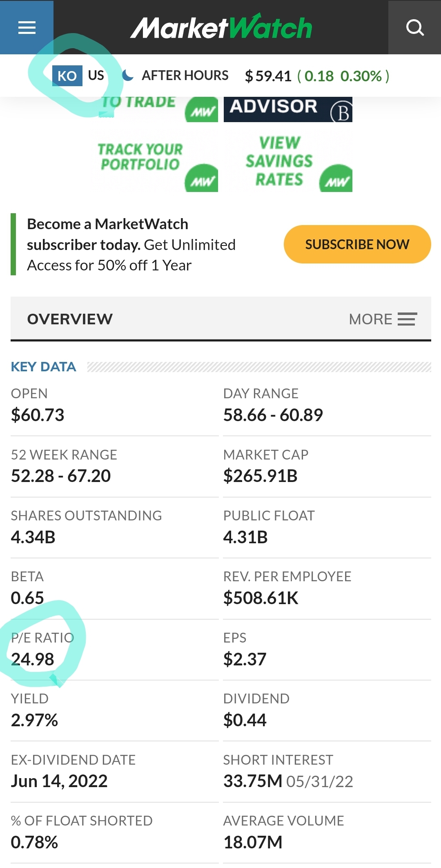Click the after hours moon icon
This screenshot has height=868, width=441.
[x=128, y=75]
